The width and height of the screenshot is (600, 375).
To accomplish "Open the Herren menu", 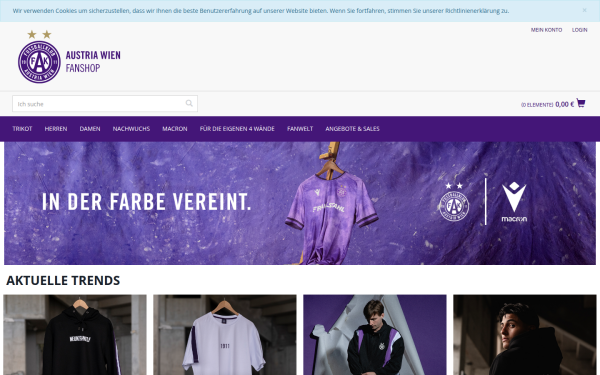I will pos(56,129).
